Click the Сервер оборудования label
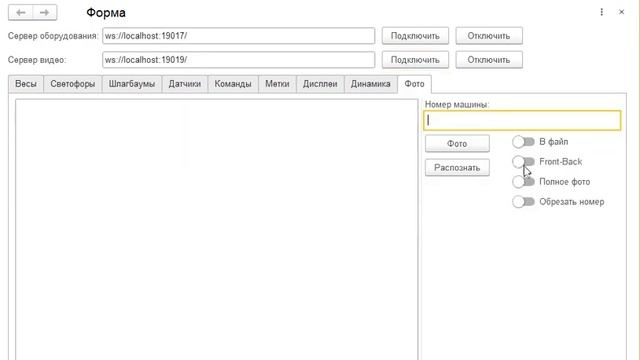The image size is (640, 360). (53, 36)
